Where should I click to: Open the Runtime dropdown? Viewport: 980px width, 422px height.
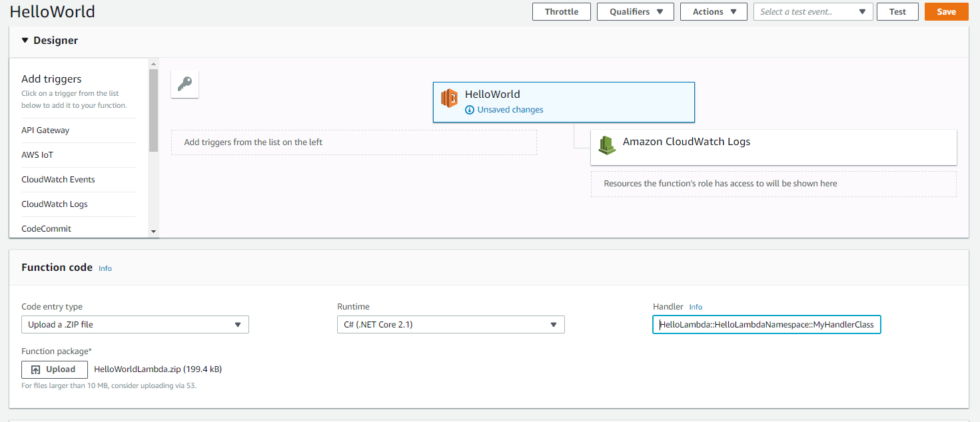point(451,325)
